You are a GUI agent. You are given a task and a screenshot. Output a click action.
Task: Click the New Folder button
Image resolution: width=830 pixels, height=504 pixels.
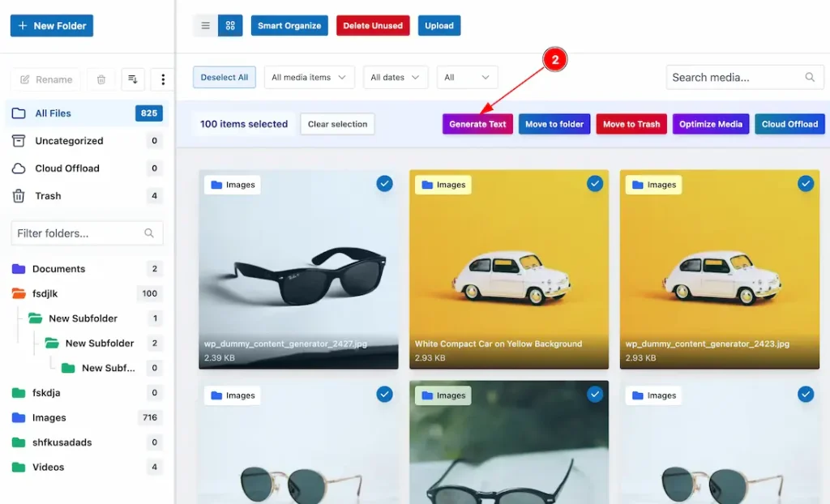[52, 25]
